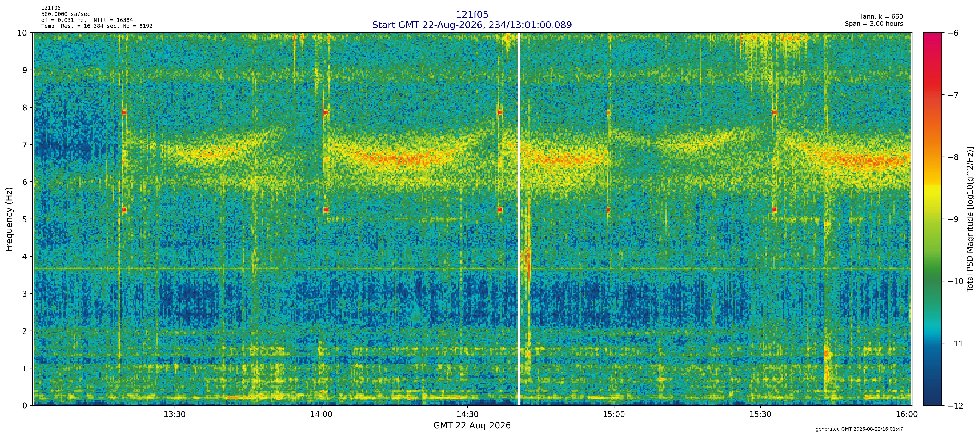
Task: Click the "14:00" time axis tick label
Action: pyautogui.click(x=321, y=414)
